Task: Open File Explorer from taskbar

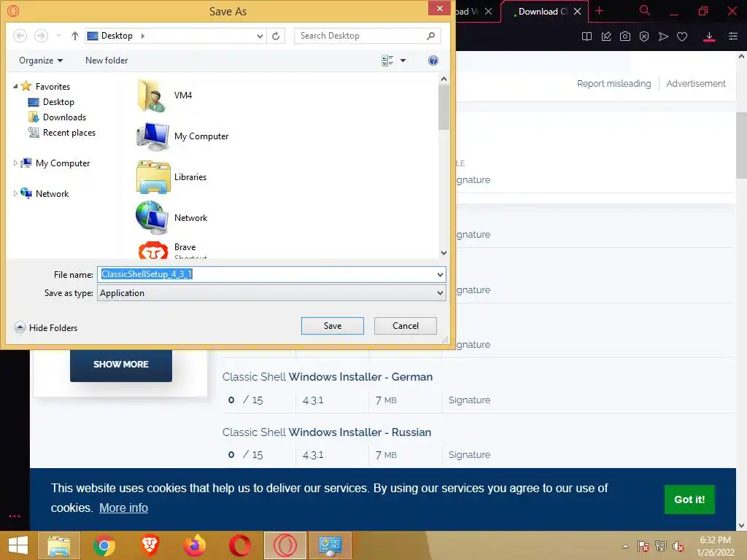Action: pyautogui.click(x=58, y=545)
